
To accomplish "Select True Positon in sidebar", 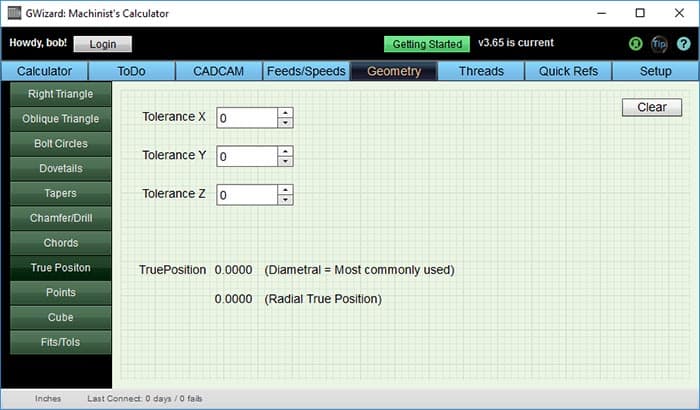I will point(61,268).
